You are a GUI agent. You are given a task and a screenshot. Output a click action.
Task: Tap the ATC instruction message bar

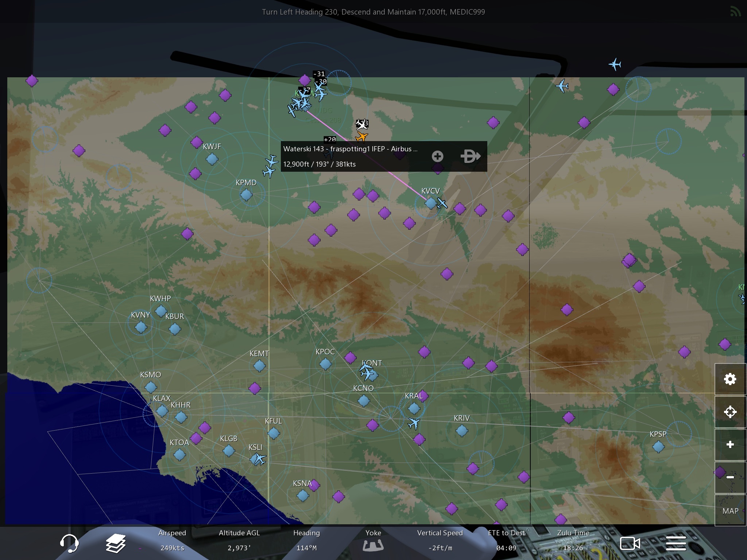pos(373,12)
